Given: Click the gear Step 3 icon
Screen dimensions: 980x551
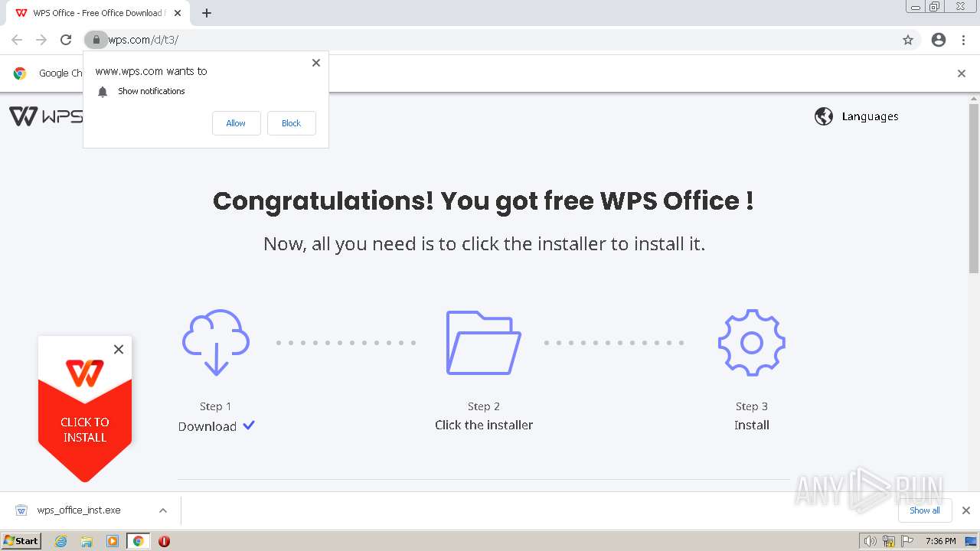Looking at the screenshot, I should (x=752, y=342).
